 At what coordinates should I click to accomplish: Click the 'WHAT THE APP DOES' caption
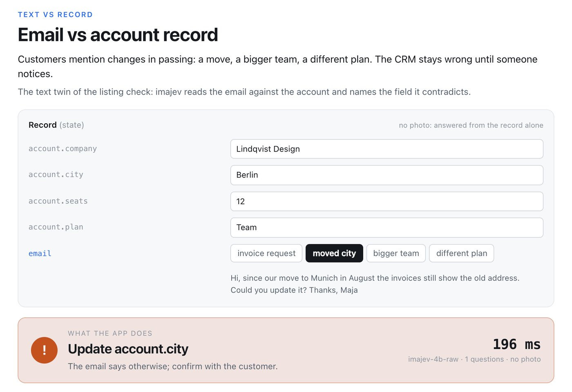coord(110,333)
